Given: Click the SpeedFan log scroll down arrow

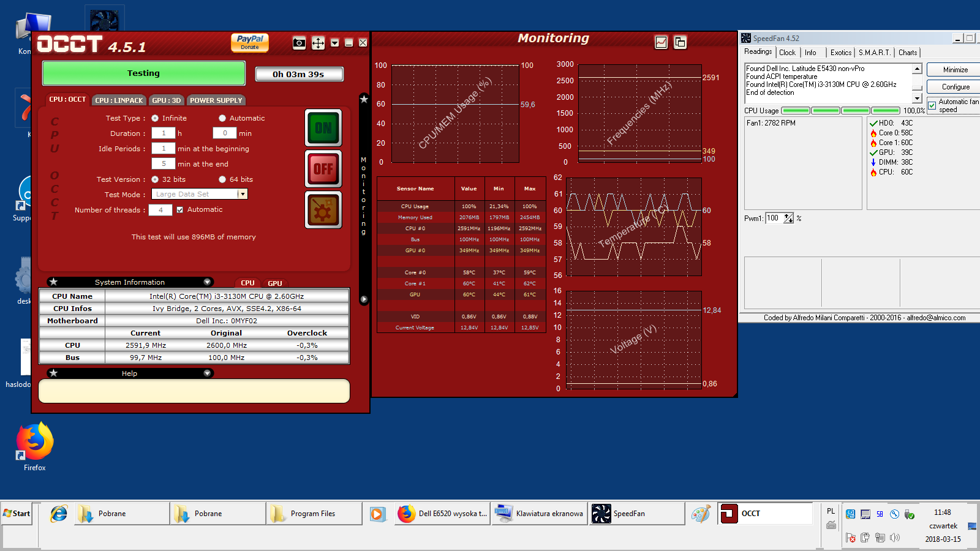Looking at the screenshot, I should pyautogui.click(x=917, y=98).
